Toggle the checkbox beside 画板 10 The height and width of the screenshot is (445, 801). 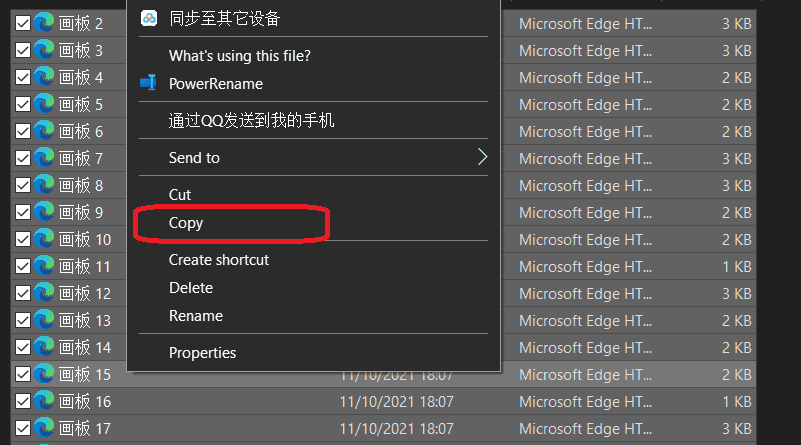pos(23,239)
